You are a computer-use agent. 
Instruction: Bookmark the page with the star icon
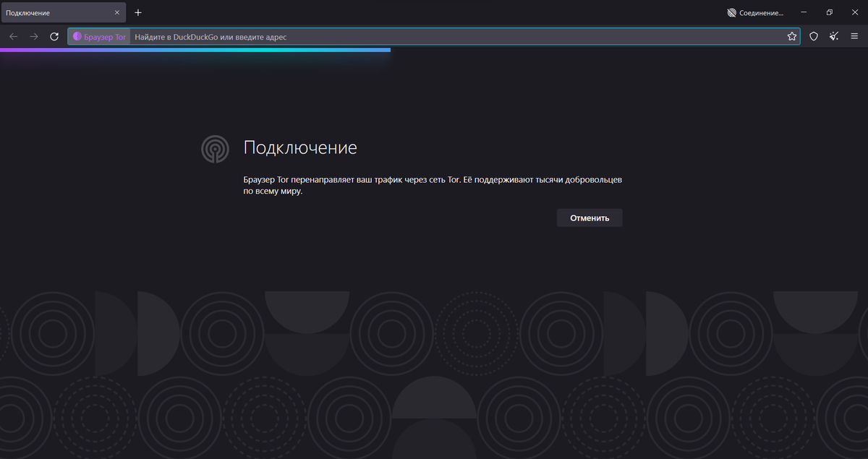click(792, 36)
